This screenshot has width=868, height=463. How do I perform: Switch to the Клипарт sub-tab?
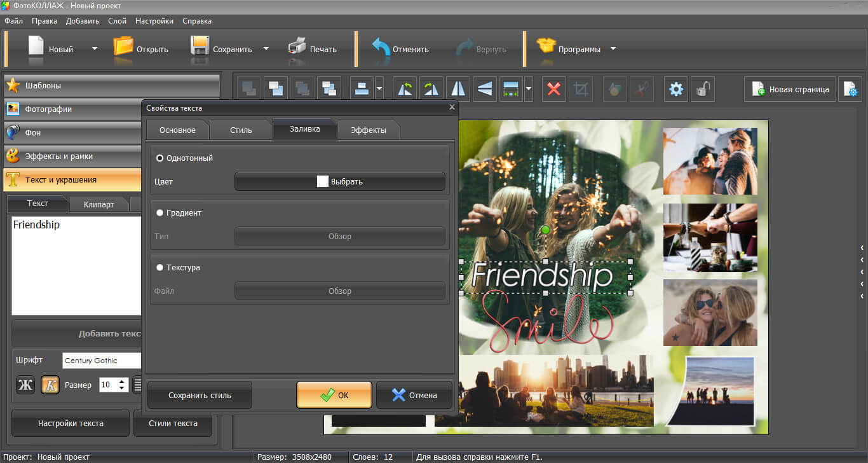point(98,204)
